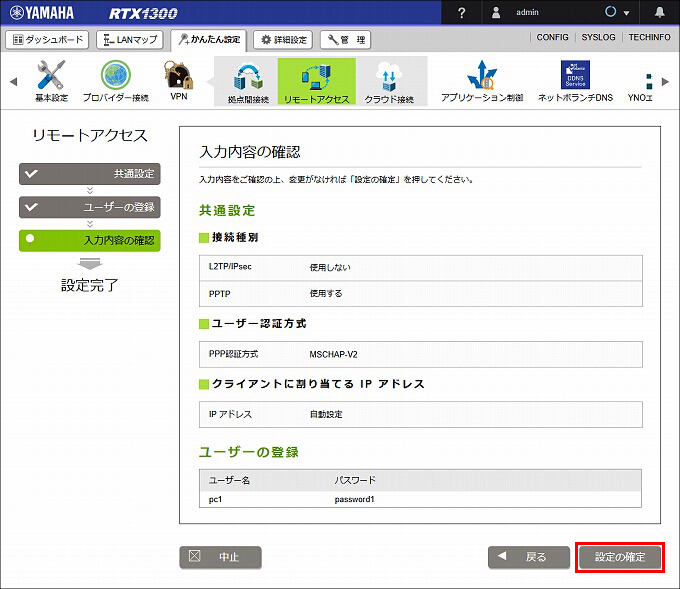Screen dimensions: 680x589
Task: Click the IP アドレス row label
Action: tap(230, 414)
